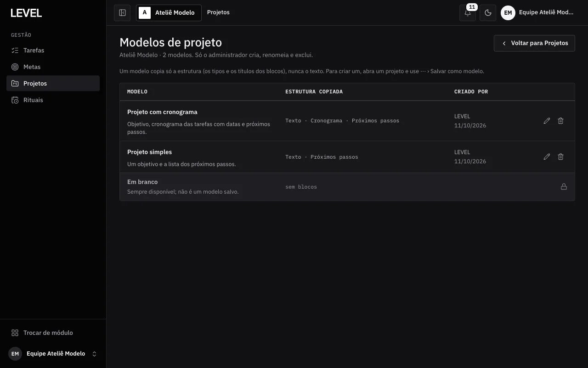Click 'Trocar de módulo'
The height and width of the screenshot is (368, 588).
coord(53,333)
